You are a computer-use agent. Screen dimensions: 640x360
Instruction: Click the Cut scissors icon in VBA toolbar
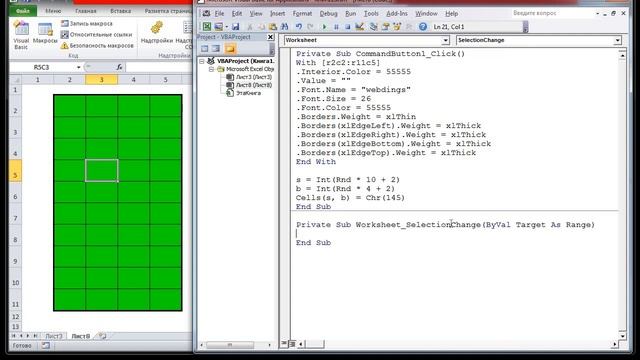click(x=250, y=27)
